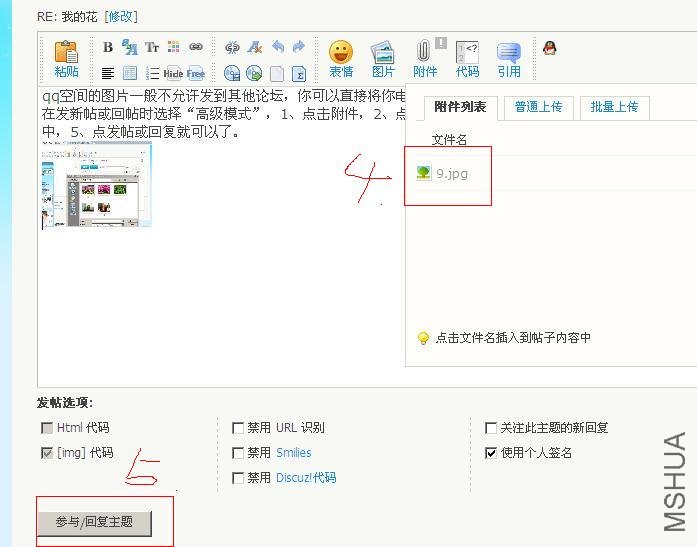Open the text alignment dropdown

108,73
